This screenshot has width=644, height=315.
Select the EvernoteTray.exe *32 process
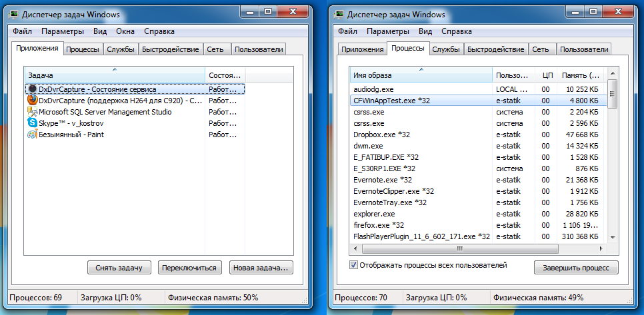point(477,202)
